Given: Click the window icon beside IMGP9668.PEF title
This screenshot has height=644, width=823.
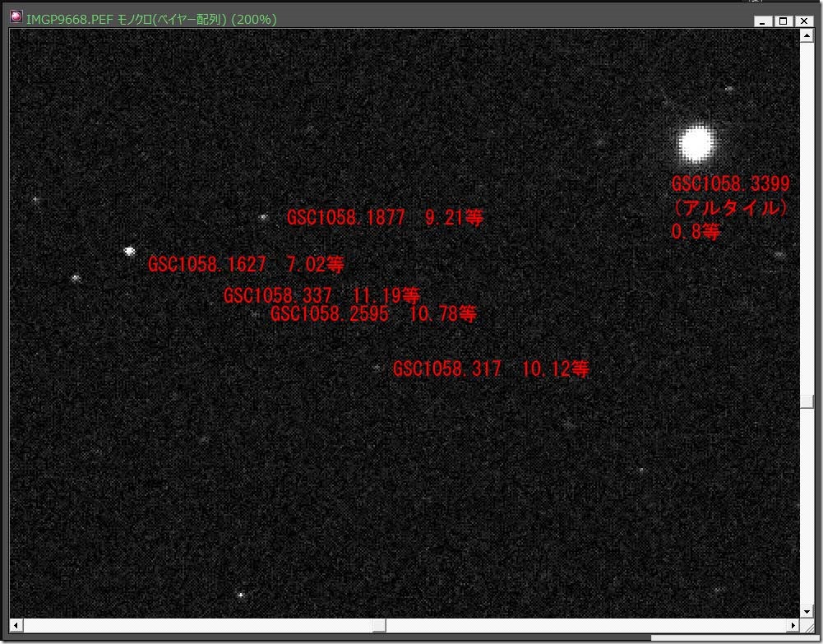Looking at the screenshot, I should 16,16.
